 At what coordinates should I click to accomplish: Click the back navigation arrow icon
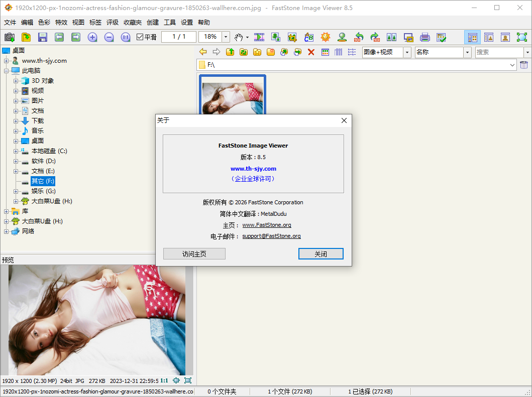tap(203, 52)
